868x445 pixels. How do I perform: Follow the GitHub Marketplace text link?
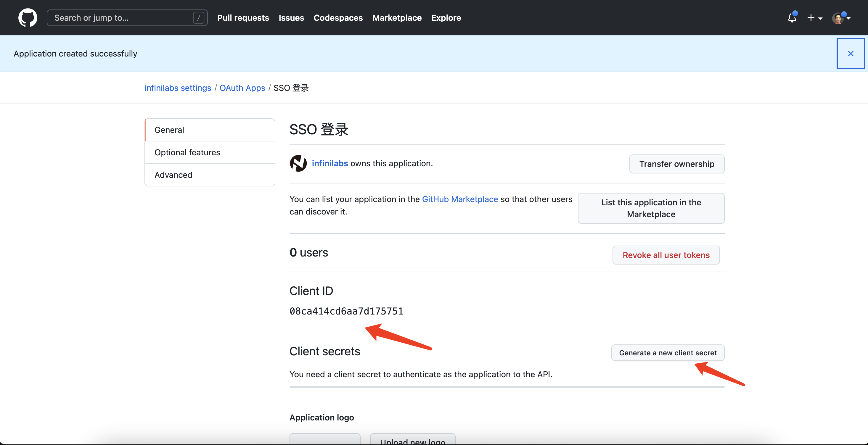point(460,199)
